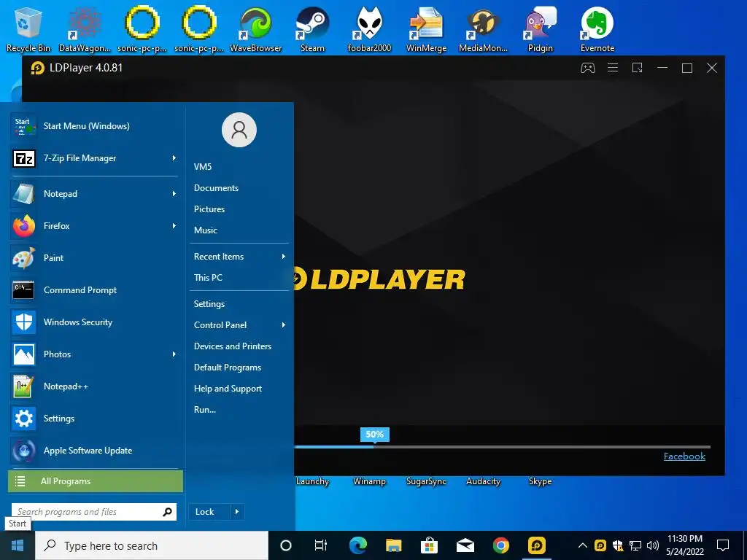Open Settings gear entry in left column
Screen dimensions: 747x560
click(94, 419)
